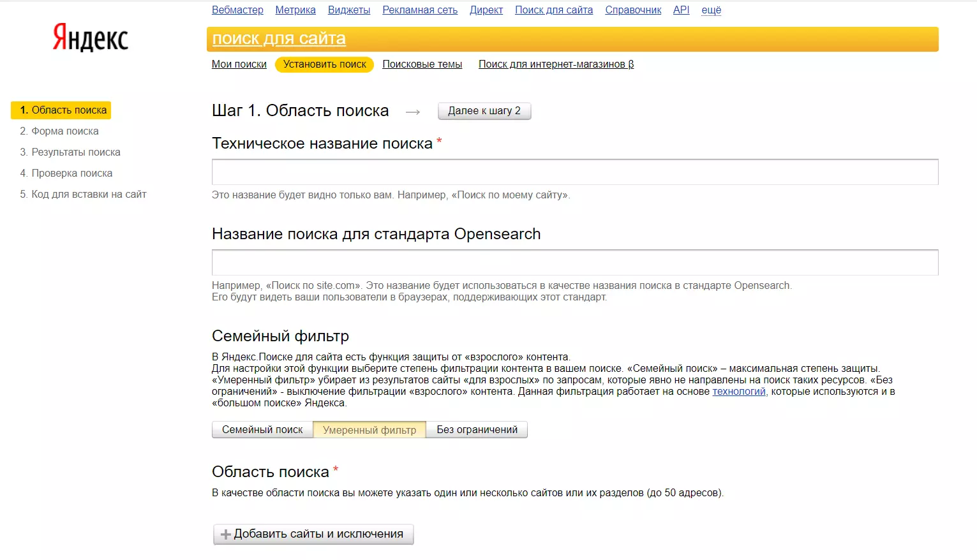Go to step 5. Код для вставки на сайт
The height and width of the screenshot is (560, 977).
(x=83, y=195)
